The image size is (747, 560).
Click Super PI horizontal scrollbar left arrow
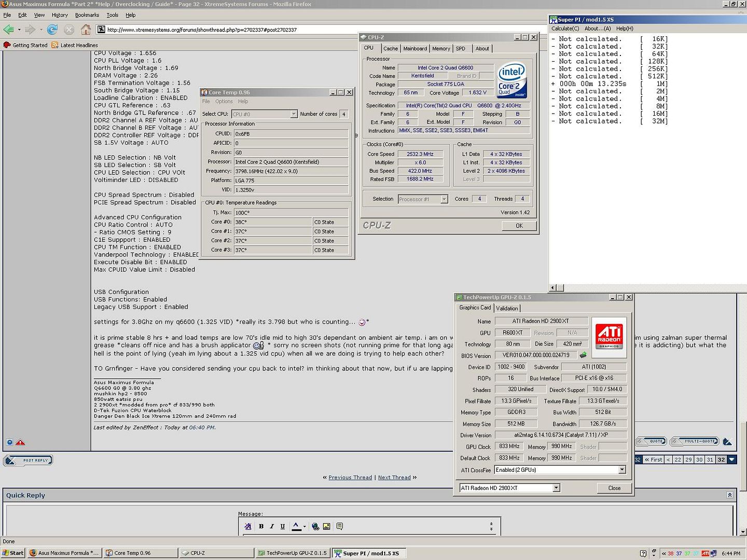552,288
